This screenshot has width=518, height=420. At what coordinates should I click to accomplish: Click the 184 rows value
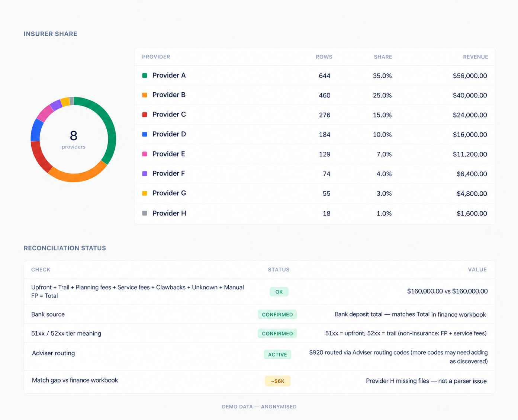click(325, 135)
